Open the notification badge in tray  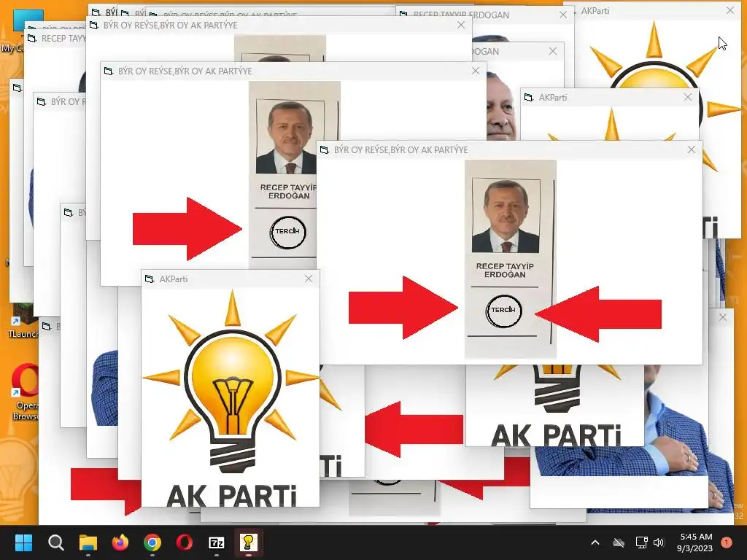click(726, 542)
